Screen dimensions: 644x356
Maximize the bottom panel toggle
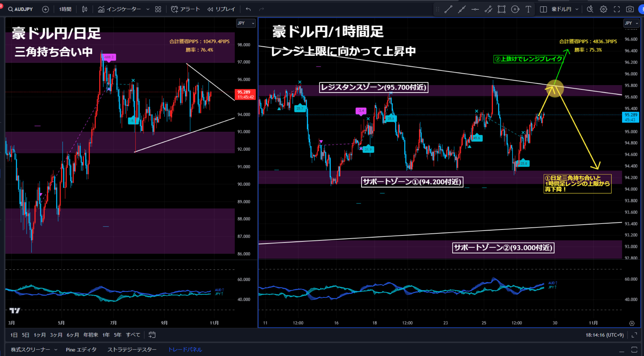pos(634,349)
